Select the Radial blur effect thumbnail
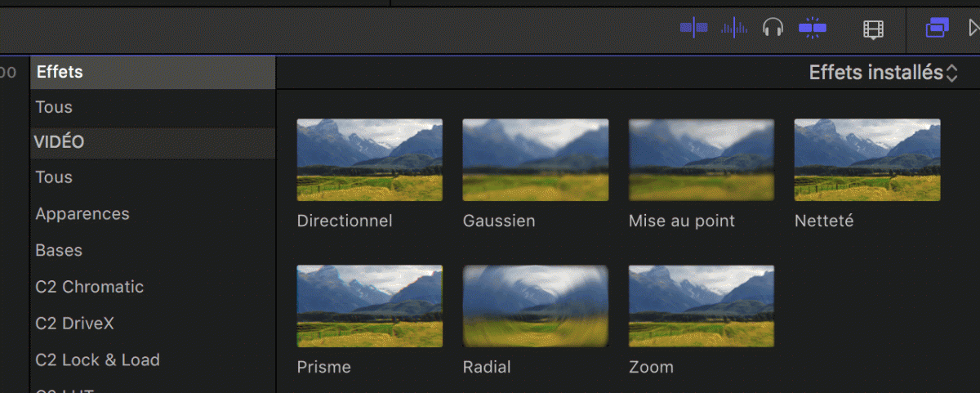Viewport: 980px width, 393px height. (x=536, y=306)
